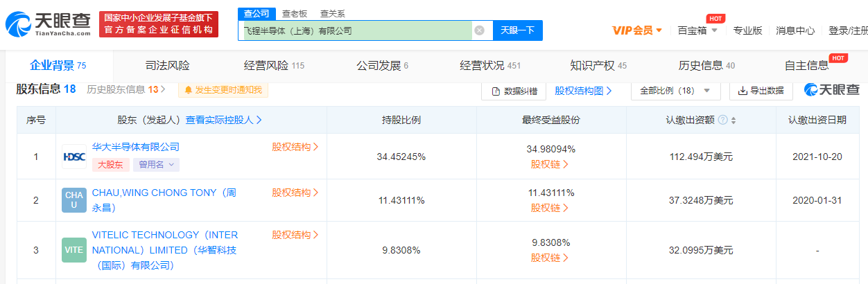The width and height of the screenshot is (868, 284).
Task: Open CHAU,WING CHONG TONY shareholder link
Action: coord(164,199)
